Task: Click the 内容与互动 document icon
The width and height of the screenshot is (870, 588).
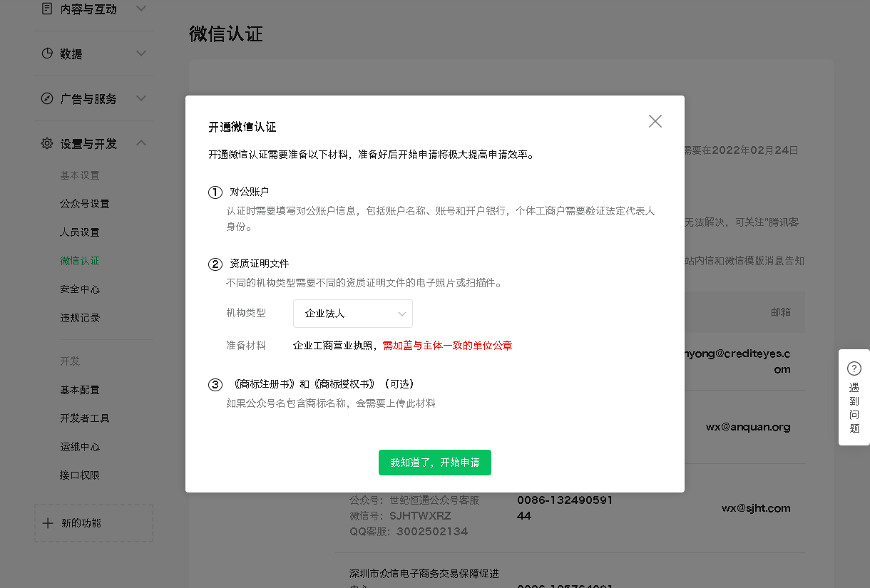Action: pos(47,9)
